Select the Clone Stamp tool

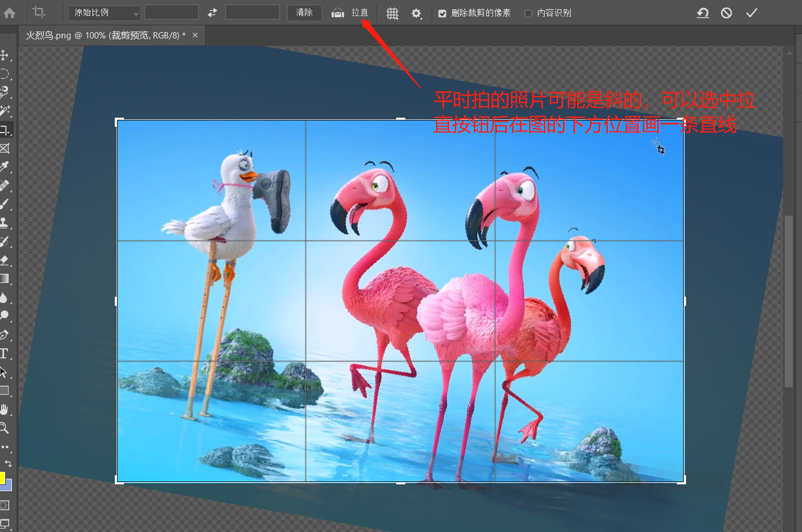[x=5, y=223]
